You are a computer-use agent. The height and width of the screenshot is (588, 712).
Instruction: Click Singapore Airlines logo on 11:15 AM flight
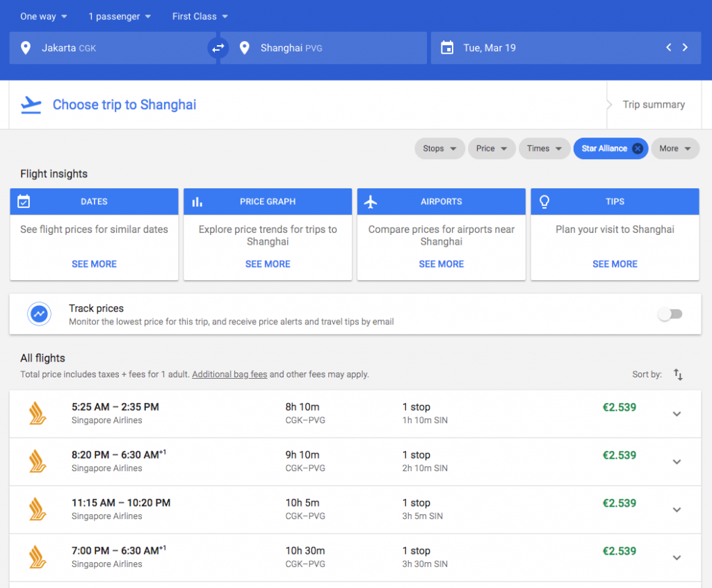(x=38, y=509)
